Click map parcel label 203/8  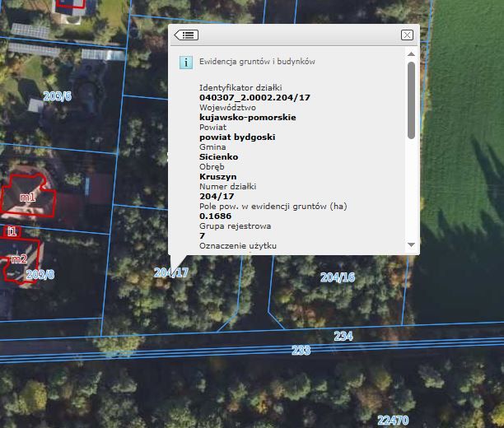coord(40,274)
